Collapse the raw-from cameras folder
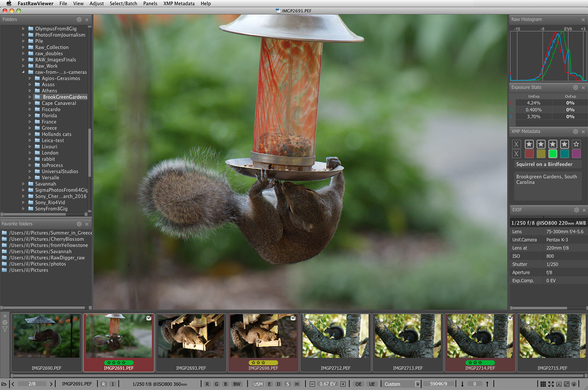 pyautogui.click(x=24, y=72)
